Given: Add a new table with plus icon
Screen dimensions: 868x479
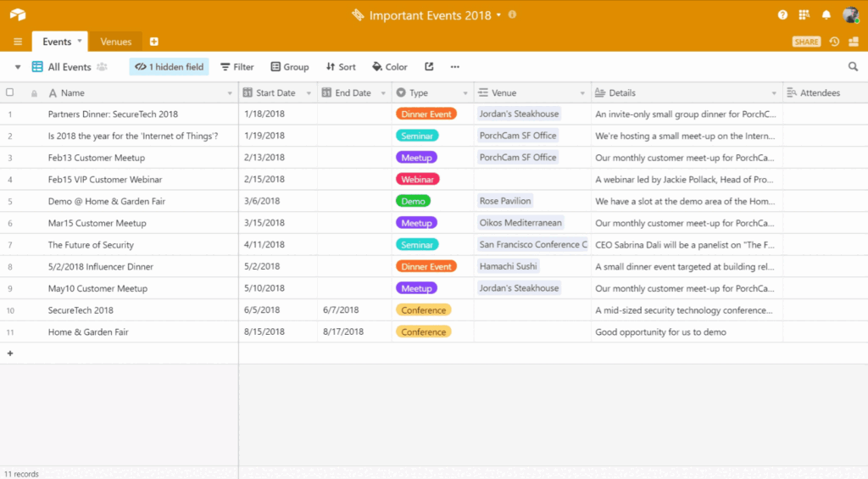Looking at the screenshot, I should coord(154,42).
